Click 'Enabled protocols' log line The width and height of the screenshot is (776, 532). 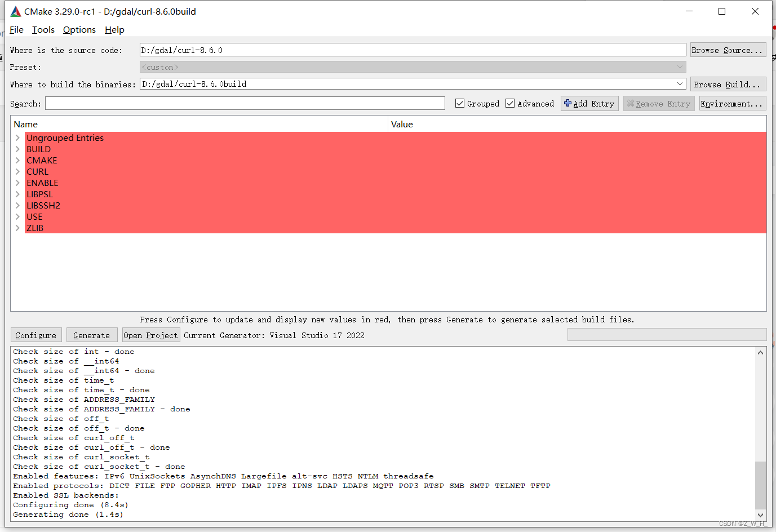tap(282, 486)
